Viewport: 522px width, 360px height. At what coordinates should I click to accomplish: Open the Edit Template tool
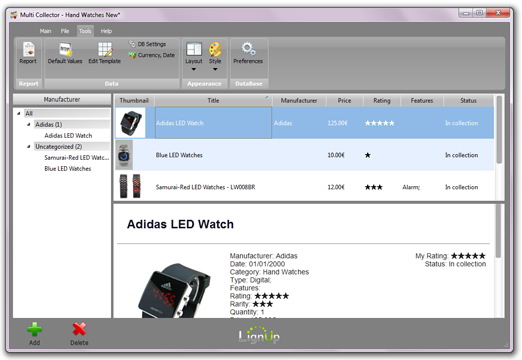point(106,49)
